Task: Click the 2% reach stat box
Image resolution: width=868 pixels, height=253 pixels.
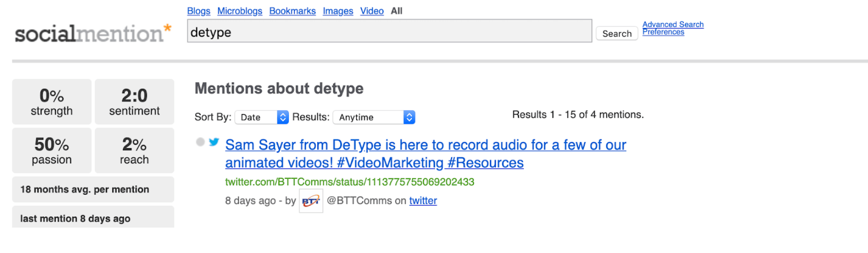Action: click(134, 150)
